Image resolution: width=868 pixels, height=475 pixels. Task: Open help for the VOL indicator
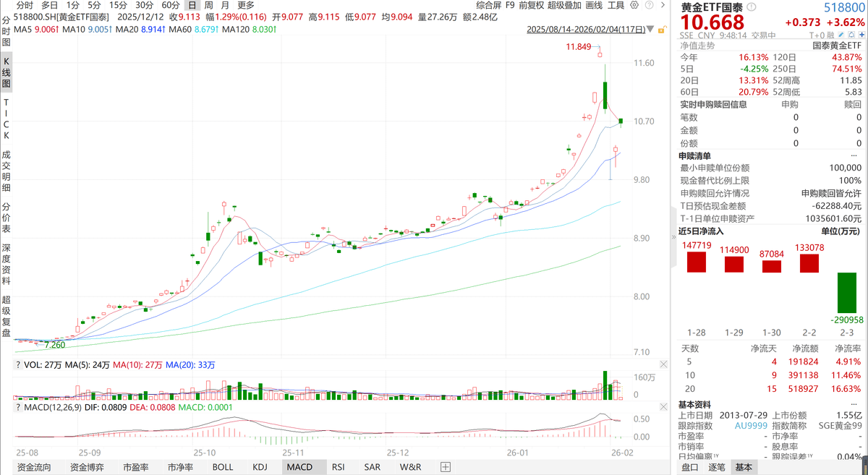(18, 364)
